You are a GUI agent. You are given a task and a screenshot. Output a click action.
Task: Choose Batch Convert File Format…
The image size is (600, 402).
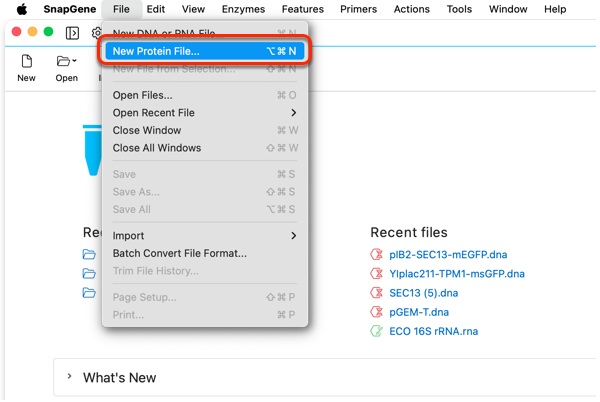pyautogui.click(x=205, y=253)
